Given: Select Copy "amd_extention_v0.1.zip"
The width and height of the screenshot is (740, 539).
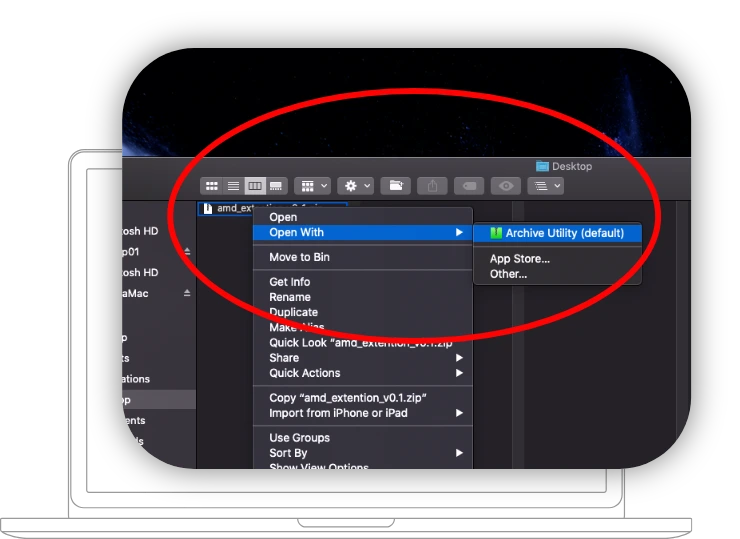Looking at the screenshot, I should 363,398.
